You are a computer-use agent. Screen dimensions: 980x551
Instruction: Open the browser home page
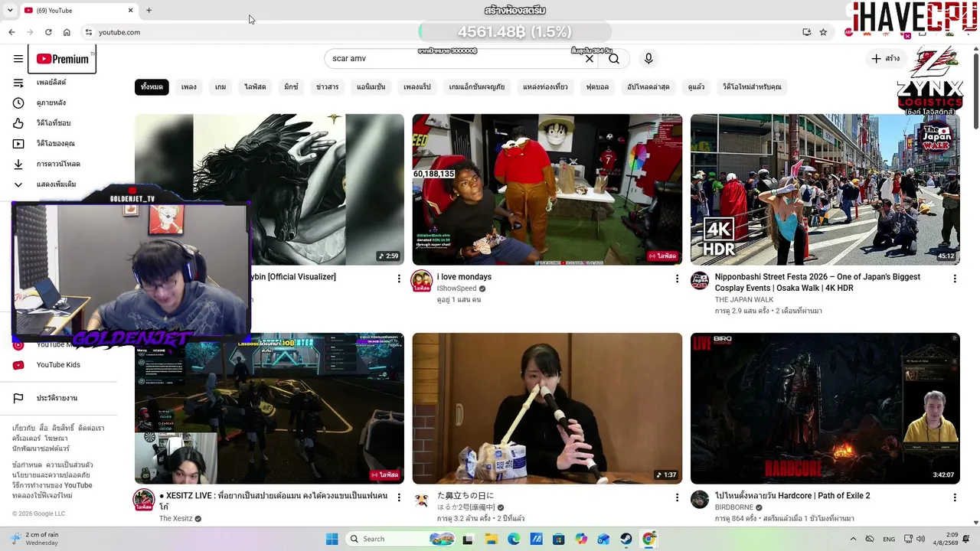click(67, 32)
